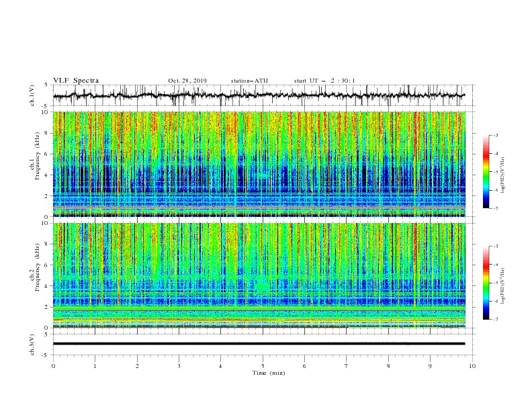This screenshot has height=411, width=532.
Task: Click the time axis tick label "9"
Action: tap(430, 366)
